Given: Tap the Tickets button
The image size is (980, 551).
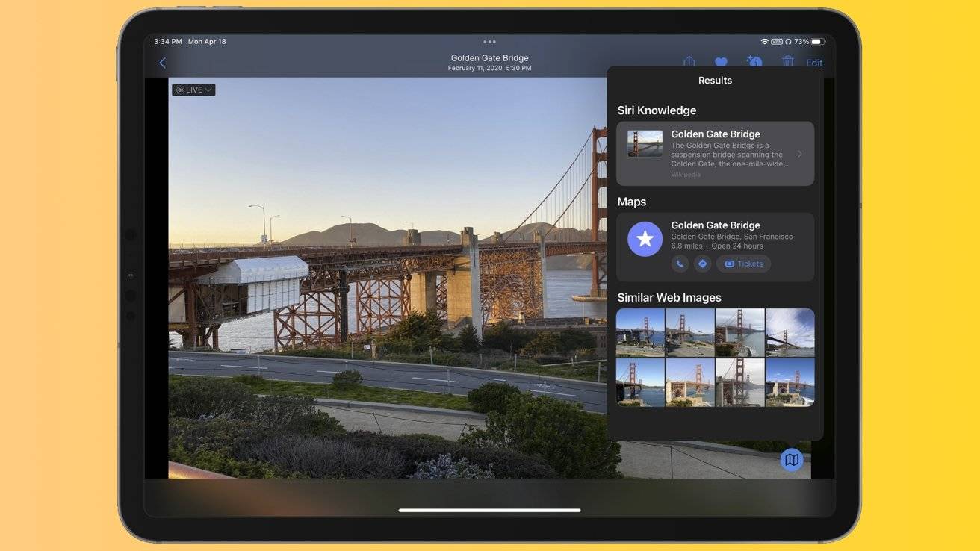Looking at the screenshot, I should pyautogui.click(x=744, y=264).
